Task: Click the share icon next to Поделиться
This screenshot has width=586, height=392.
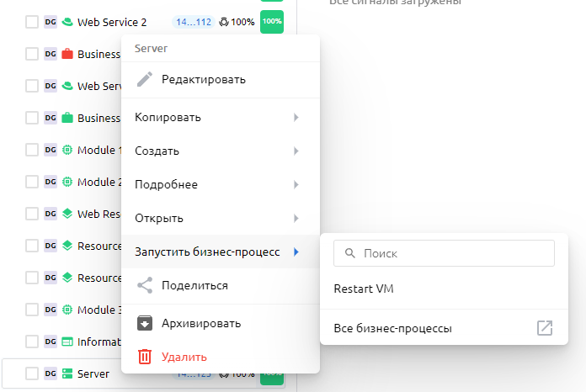Action: [145, 285]
